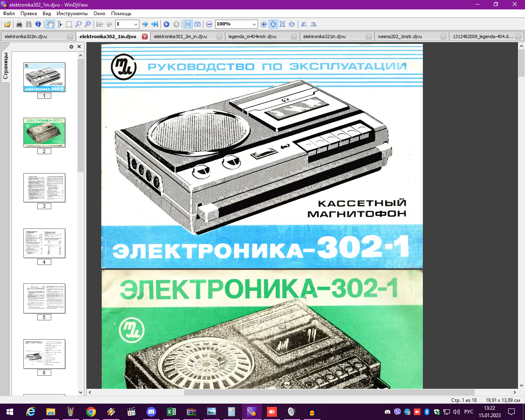This screenshot has width=525, height=420.
Task: Toggle continuous page layout mode
Action: [x=187, y=24]
